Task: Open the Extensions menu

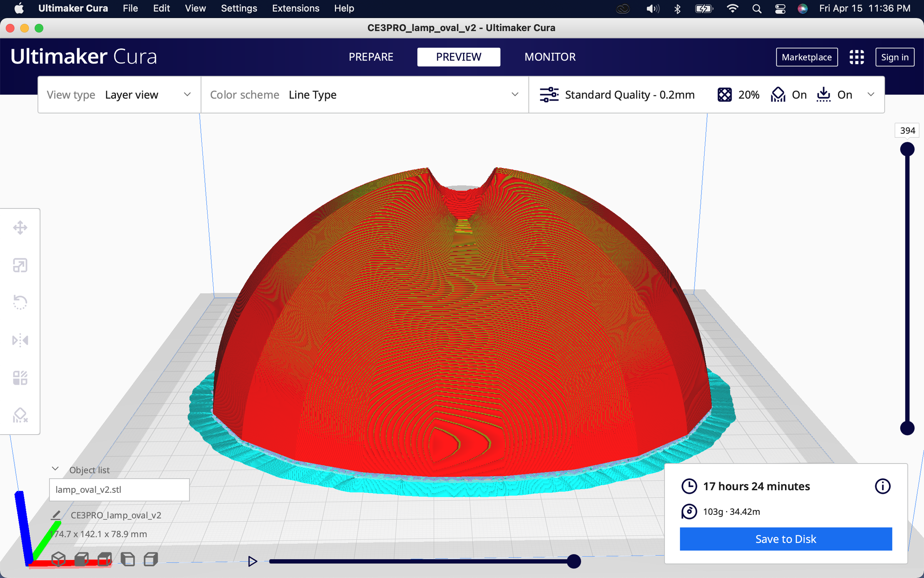Action: pyautogui.click(x=295, y=8)
